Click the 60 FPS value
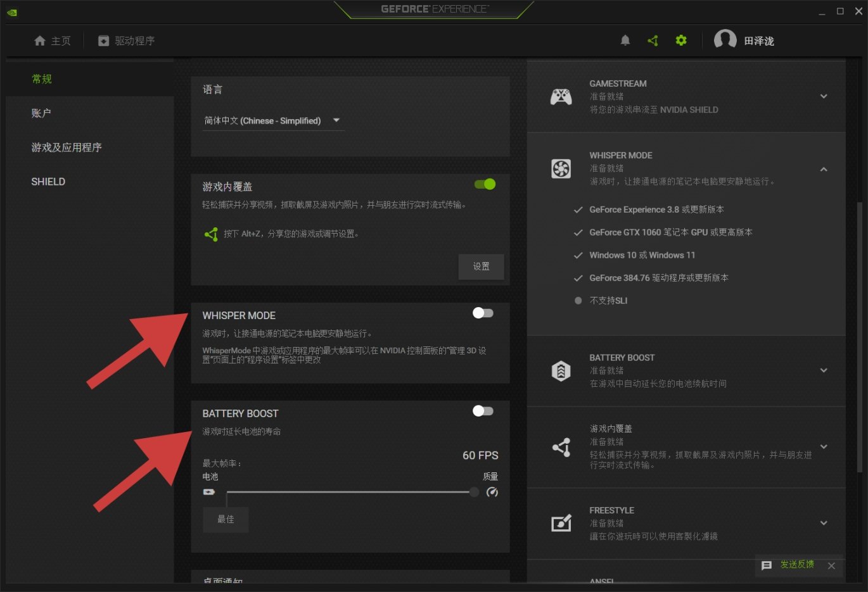 click(480, 455)
